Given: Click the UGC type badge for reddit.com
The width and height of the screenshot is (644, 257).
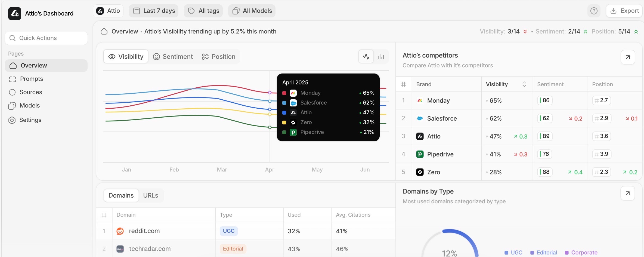Looking at the screenshot, I should tap(229, 231).
